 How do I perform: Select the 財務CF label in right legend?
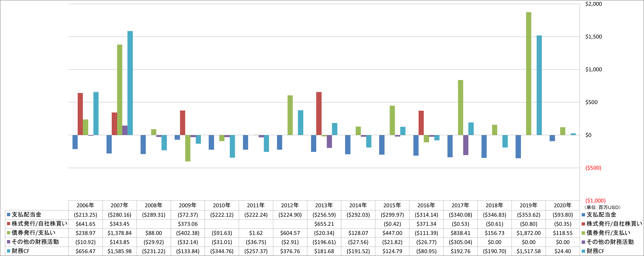point(595,251)
